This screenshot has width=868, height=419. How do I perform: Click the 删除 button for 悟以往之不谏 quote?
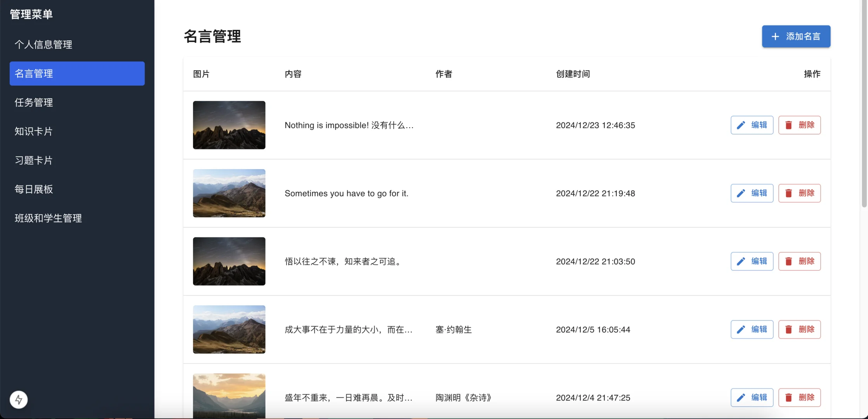(x=799, y=261)
